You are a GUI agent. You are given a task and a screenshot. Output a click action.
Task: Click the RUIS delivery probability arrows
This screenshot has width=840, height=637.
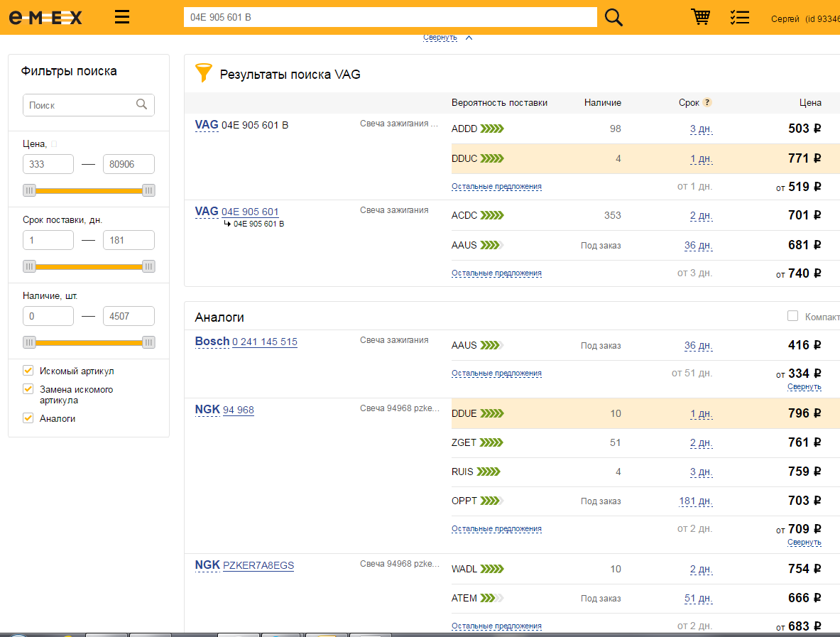tap(489, 472)
